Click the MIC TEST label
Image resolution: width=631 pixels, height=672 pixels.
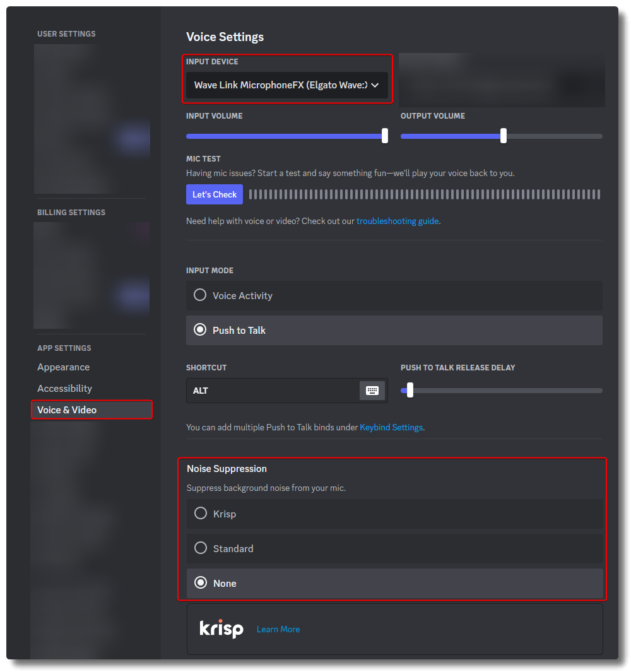click(203, 158)
